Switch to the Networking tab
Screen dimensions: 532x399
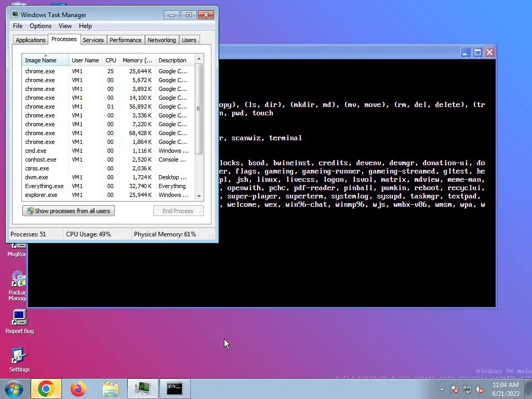[162, 40]
